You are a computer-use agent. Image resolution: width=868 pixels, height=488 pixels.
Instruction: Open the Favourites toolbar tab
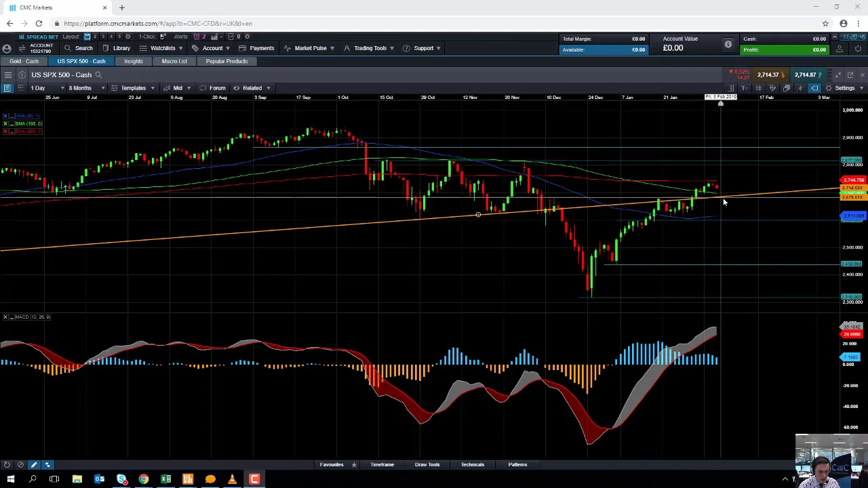pyautogui.click(x=332, y=464)
